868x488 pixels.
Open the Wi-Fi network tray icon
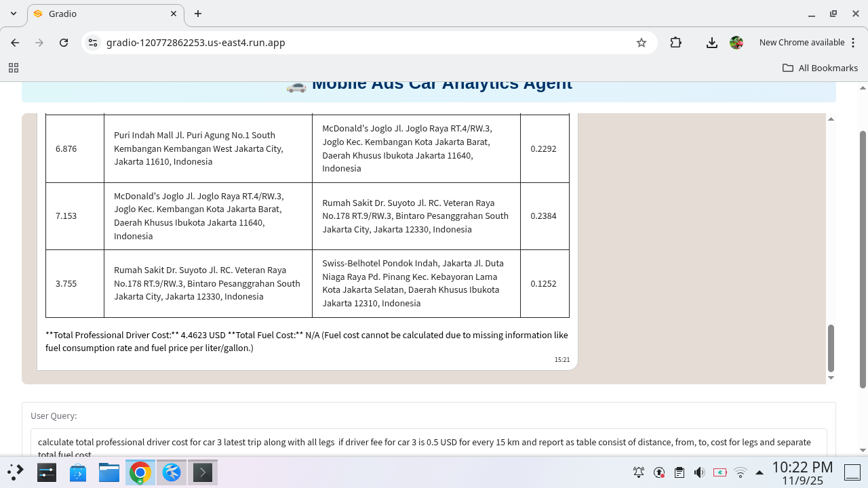coord(741,472)
